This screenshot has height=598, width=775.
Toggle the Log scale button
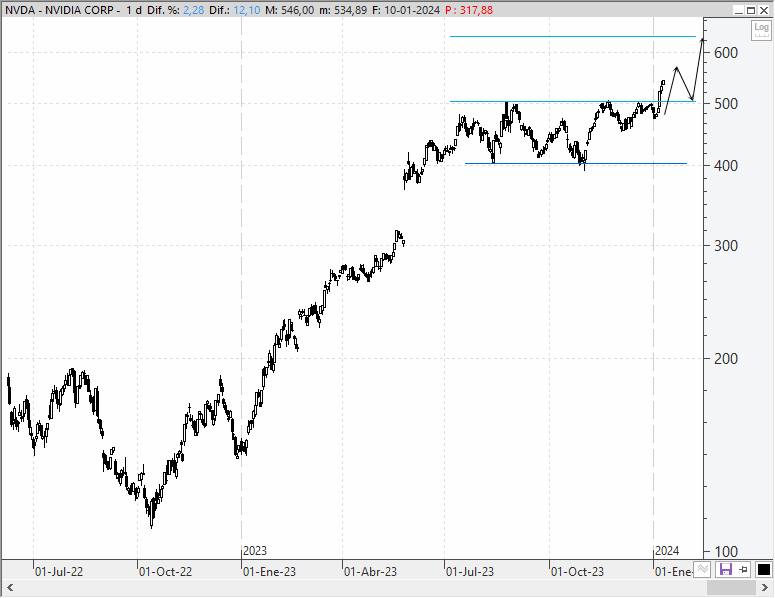tap(761, 31)
